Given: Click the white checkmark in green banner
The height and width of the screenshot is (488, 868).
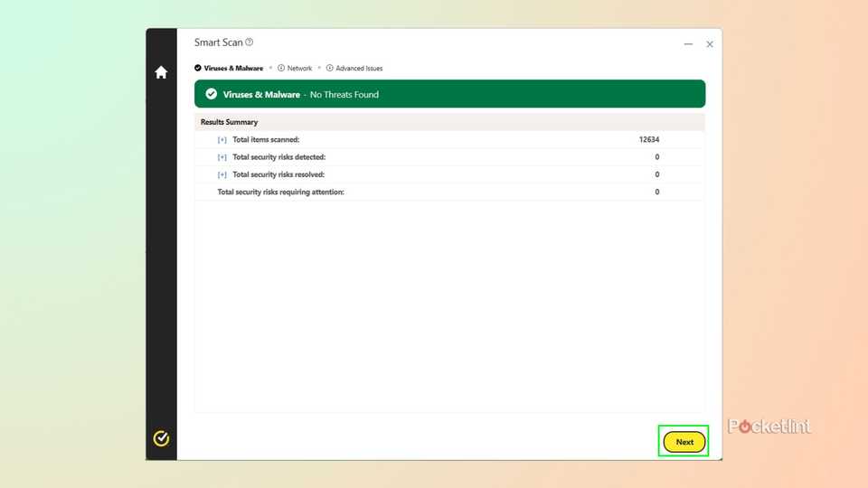Looking at the screenshot, I should click(211, 94).
